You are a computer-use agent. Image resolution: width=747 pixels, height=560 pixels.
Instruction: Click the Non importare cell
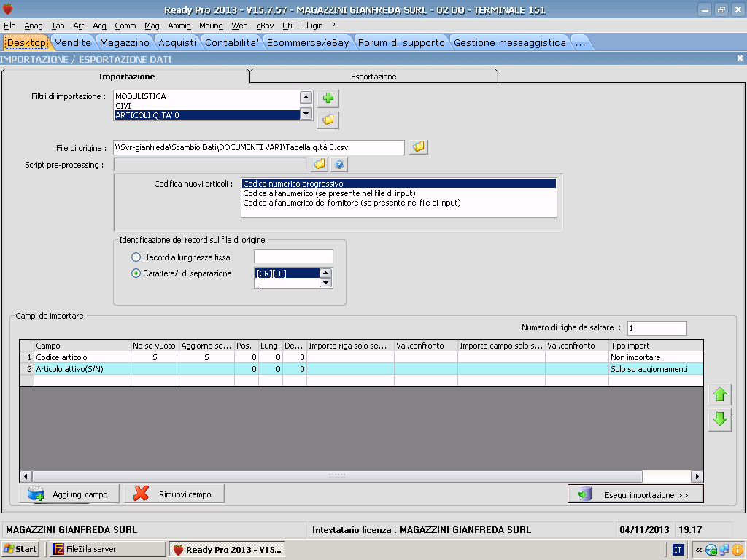[x=656, y=357]
